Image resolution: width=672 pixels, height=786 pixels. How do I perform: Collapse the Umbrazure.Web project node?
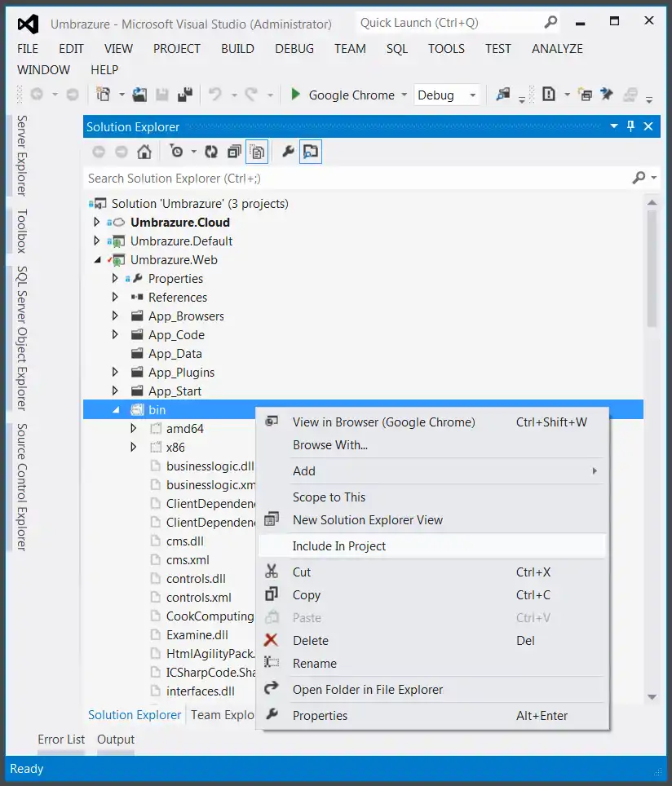coord(97,259)
